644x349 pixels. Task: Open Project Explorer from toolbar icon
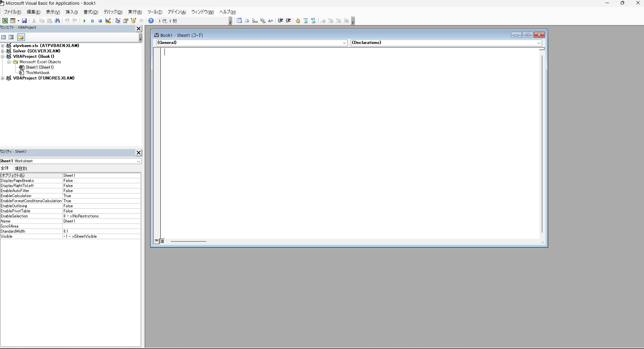tap(118, 21)
